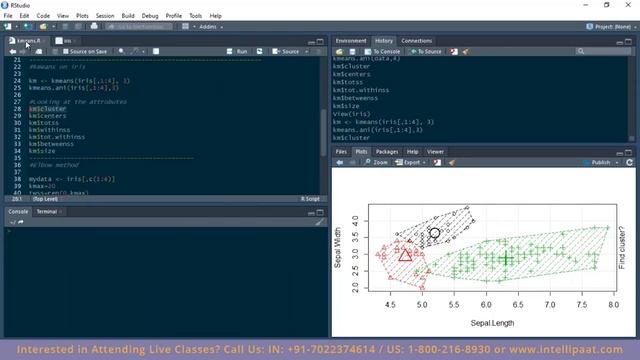This screenshot has height=360, width=640.
Task: Click the compile report notebook icon
Action: click(156, 51)
